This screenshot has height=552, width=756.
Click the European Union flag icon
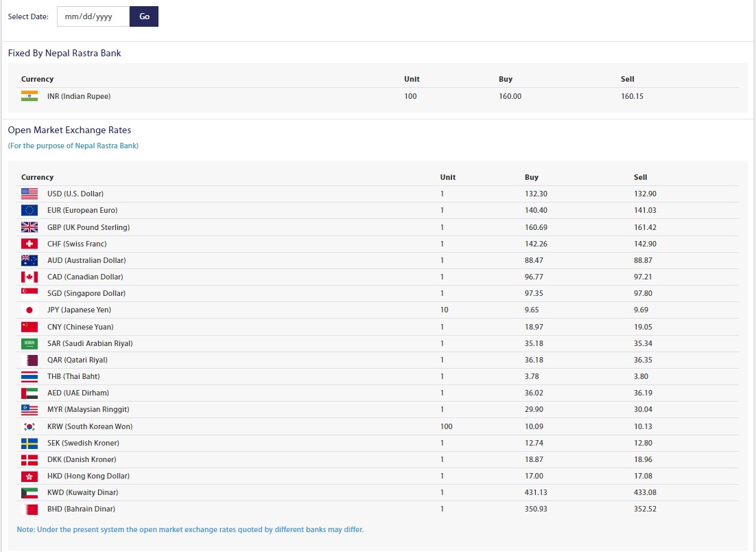point(29,210)
